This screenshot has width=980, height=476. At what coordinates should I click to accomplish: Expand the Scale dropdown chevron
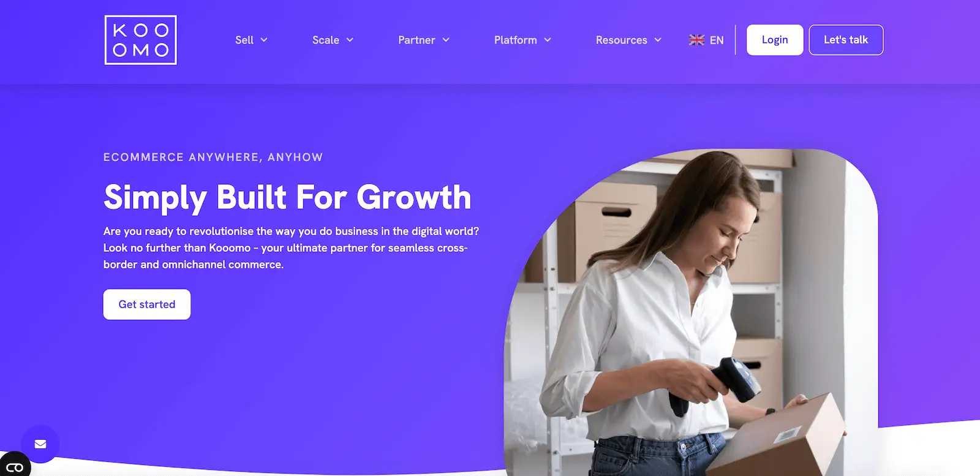(350, 40)
